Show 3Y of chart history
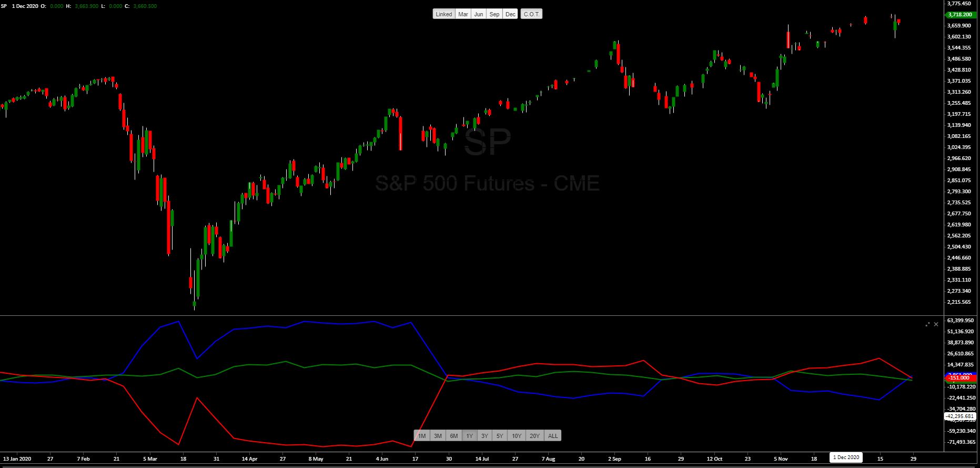Viewport: 980px width, 468px height. (484, 436)
